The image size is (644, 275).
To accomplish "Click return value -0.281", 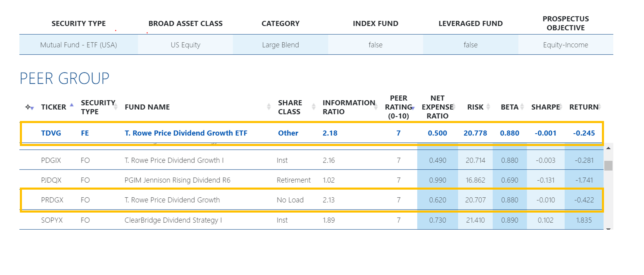I will click(584, 160).
